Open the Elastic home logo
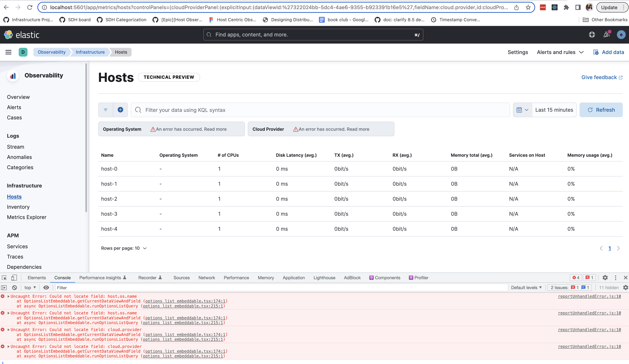The image size is (629, 364). pos(22,35)
